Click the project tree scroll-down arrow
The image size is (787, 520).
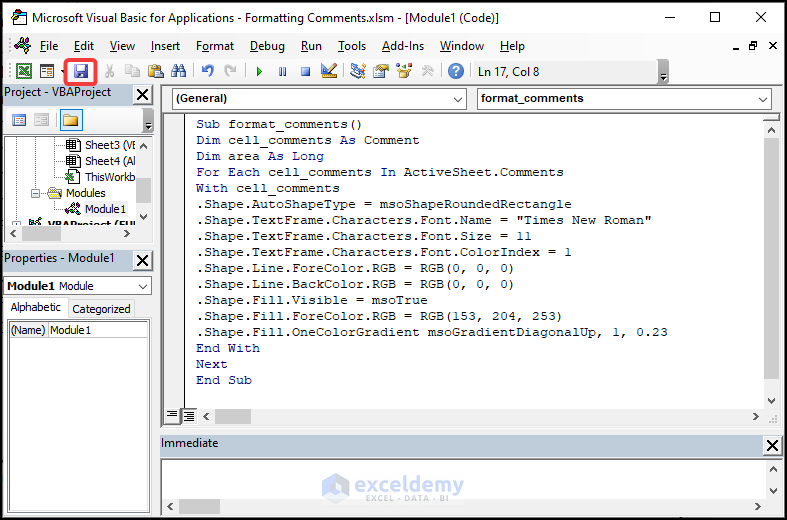(x=144, y=217)
